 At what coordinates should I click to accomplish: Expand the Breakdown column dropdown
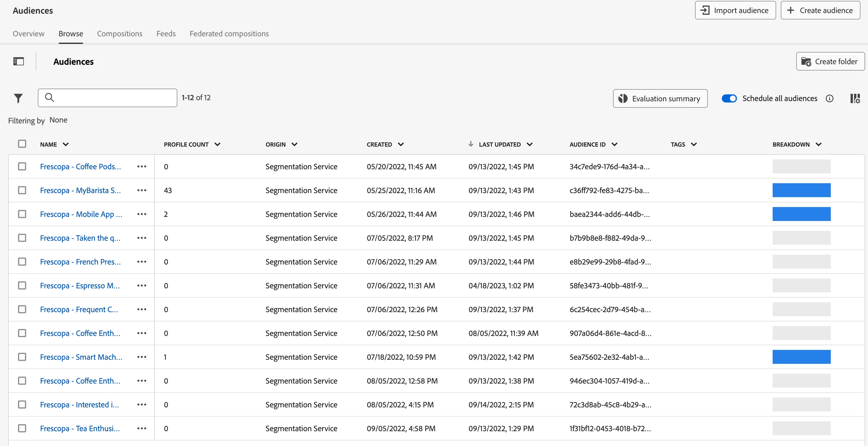point(818,144)
